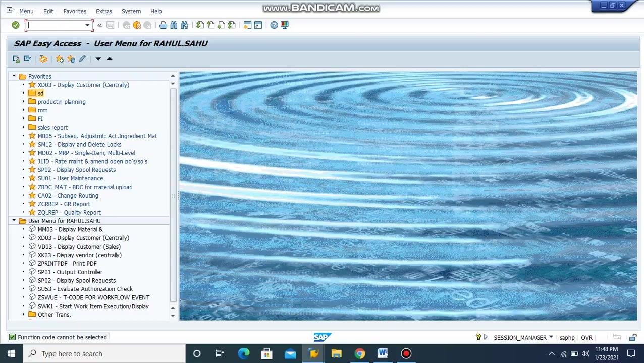Expand status bar info triangle
644x363 pixels.
coord(486,337)
